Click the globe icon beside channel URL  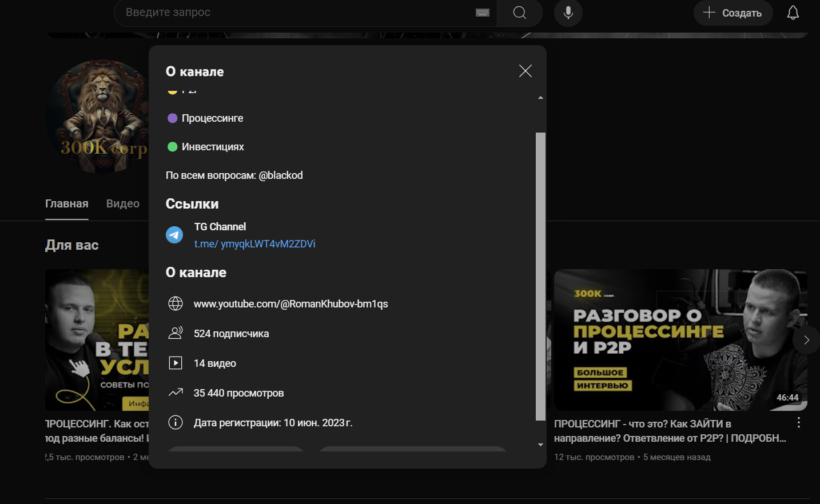click(176, 303)
